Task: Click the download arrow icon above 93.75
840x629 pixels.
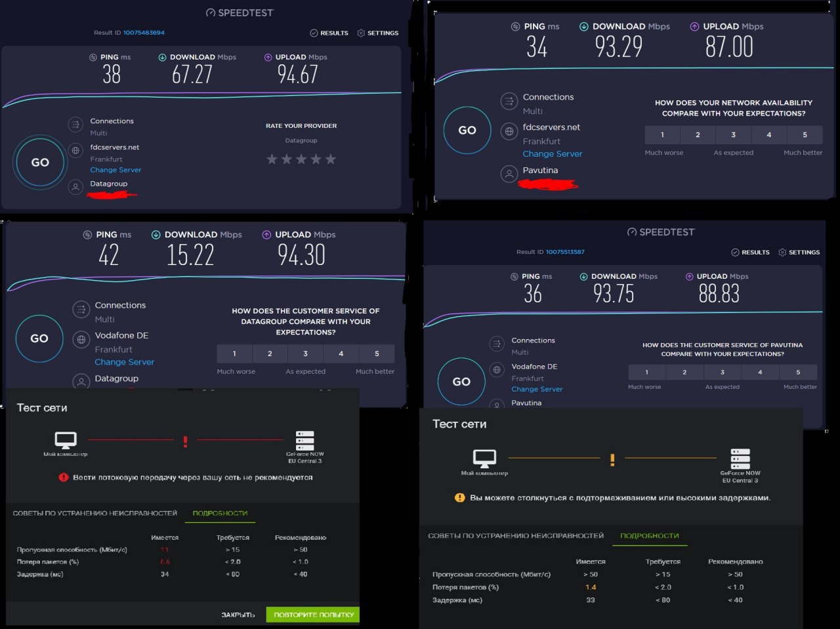Action: [x=583, y=277]
